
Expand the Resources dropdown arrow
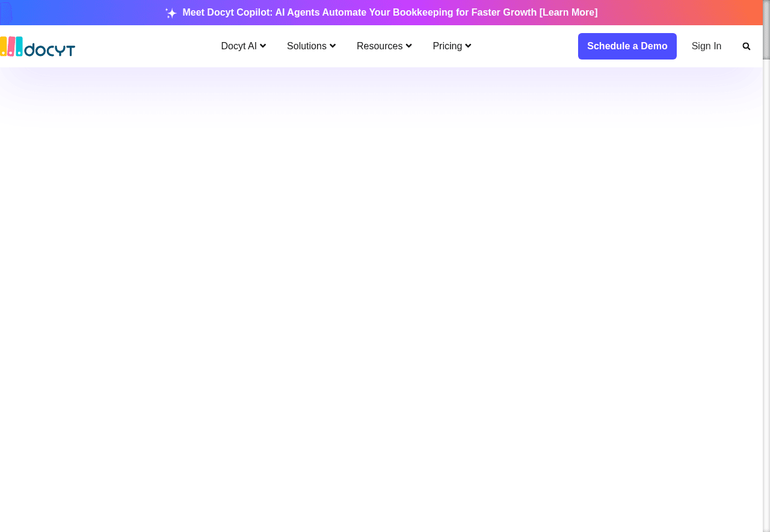click(x=409, y=46)
